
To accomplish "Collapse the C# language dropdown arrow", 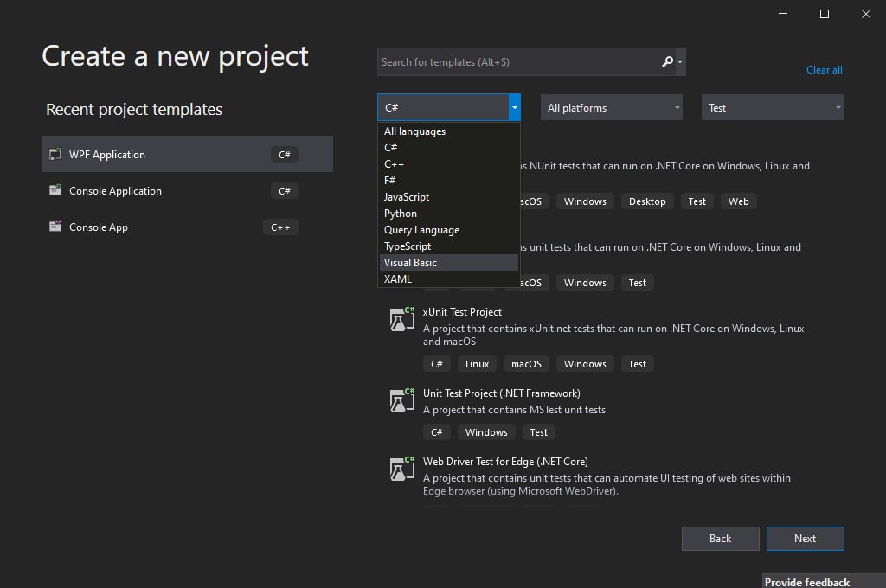I will pos(515,108).
